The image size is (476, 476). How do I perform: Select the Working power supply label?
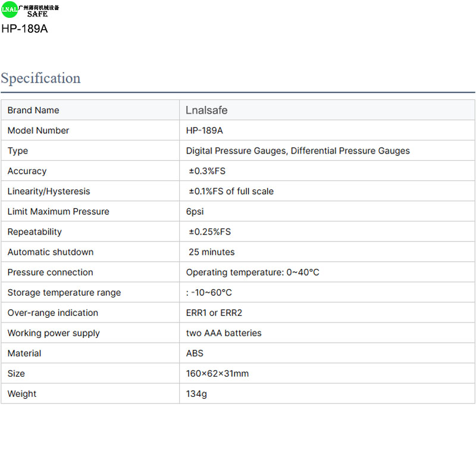54,333
